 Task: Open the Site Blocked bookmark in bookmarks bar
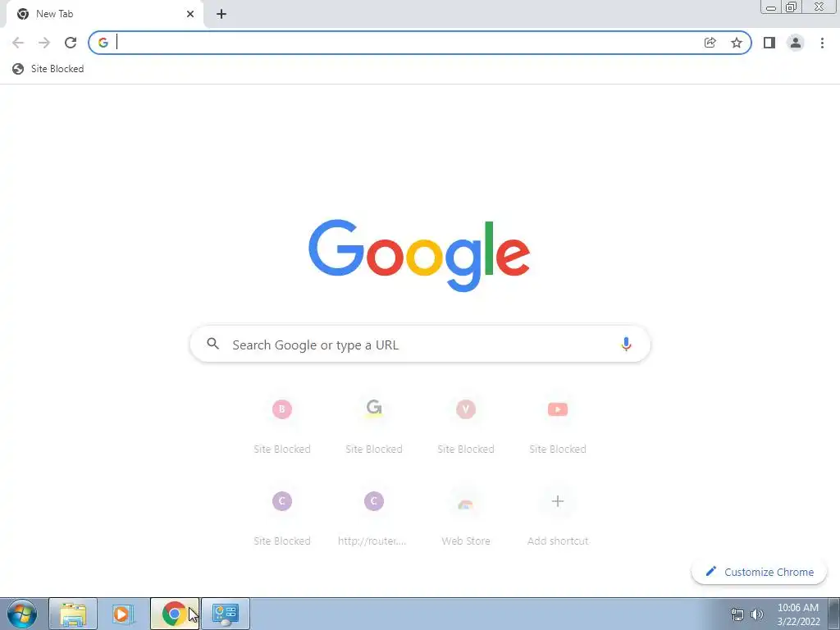(48, 69)
